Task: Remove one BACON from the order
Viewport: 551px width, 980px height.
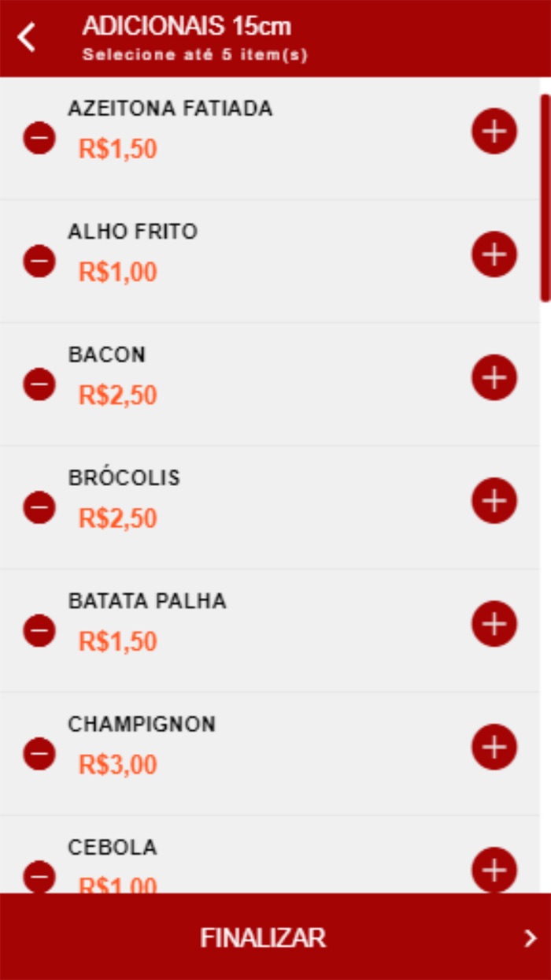Action: coord(38,386)
